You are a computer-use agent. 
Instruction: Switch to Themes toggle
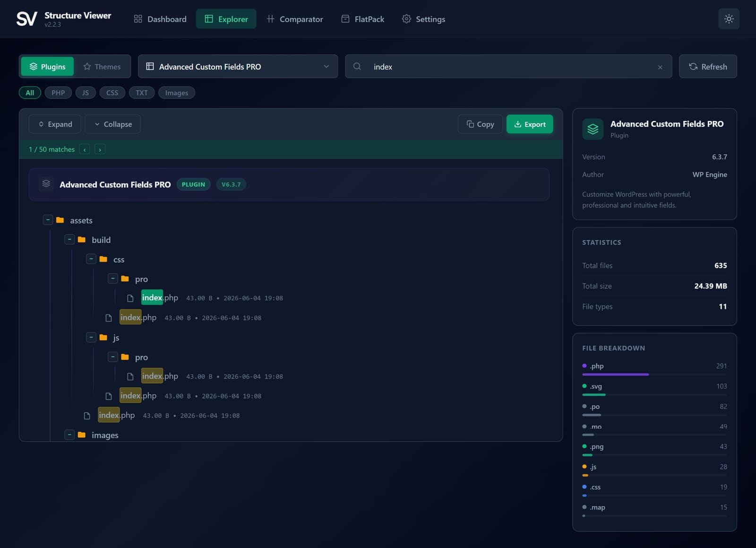[x=102, y=67]
